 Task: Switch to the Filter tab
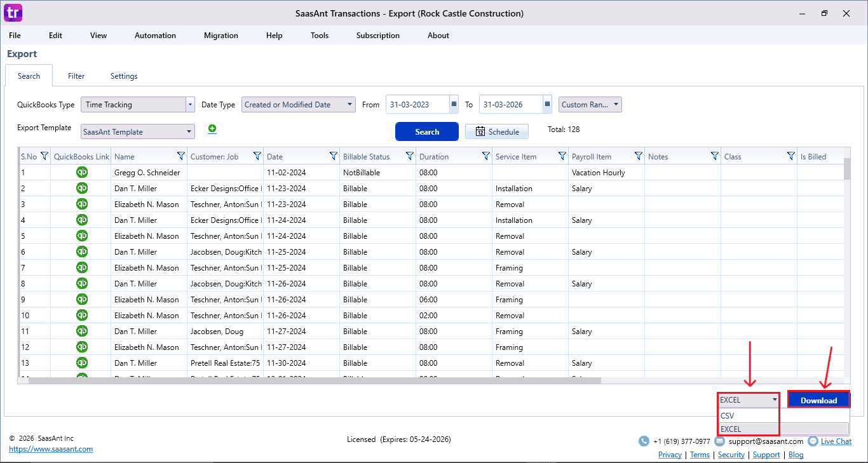(76, 76)
